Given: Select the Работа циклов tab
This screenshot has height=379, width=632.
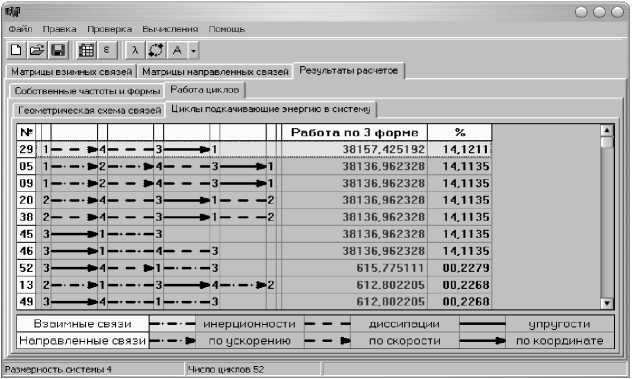Looking at the screenshot, I should click(x=205, y=90).
